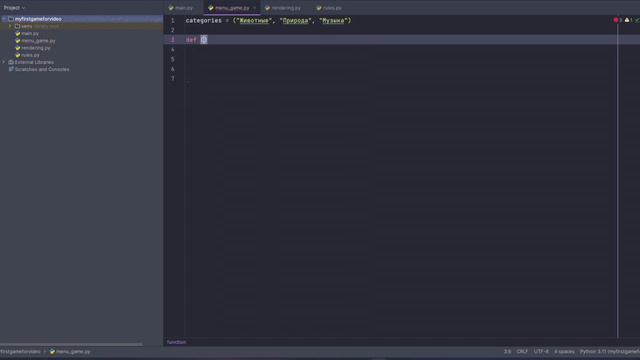Select the venv folder in tree
The image size is (640, 360).
[27, 26]
